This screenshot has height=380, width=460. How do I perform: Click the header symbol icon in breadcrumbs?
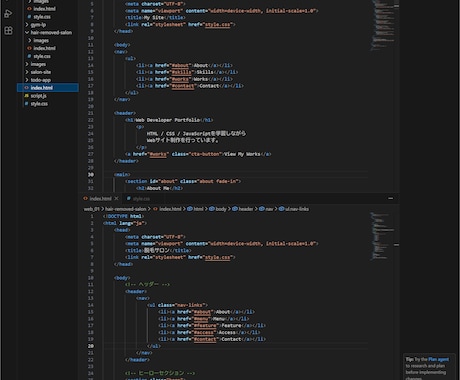[235, 209]
